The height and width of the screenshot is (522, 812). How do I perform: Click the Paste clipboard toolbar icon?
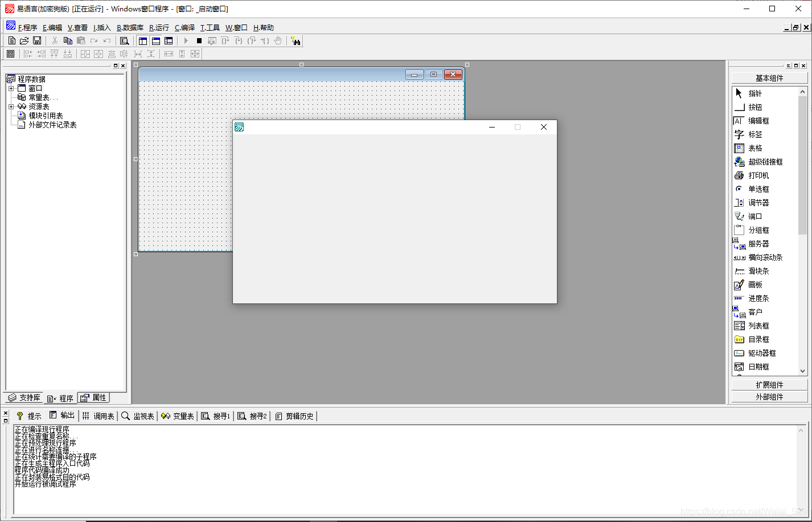click(x=81, y=41)
